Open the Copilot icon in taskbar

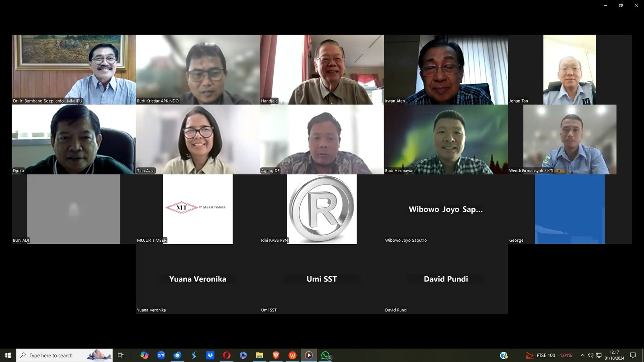point(144,355)
